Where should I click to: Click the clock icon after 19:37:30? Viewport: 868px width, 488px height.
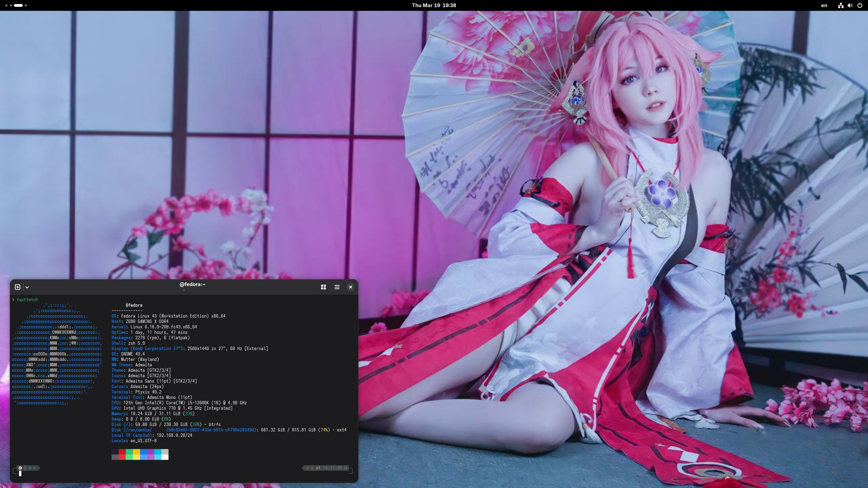[x=346, y=468]
